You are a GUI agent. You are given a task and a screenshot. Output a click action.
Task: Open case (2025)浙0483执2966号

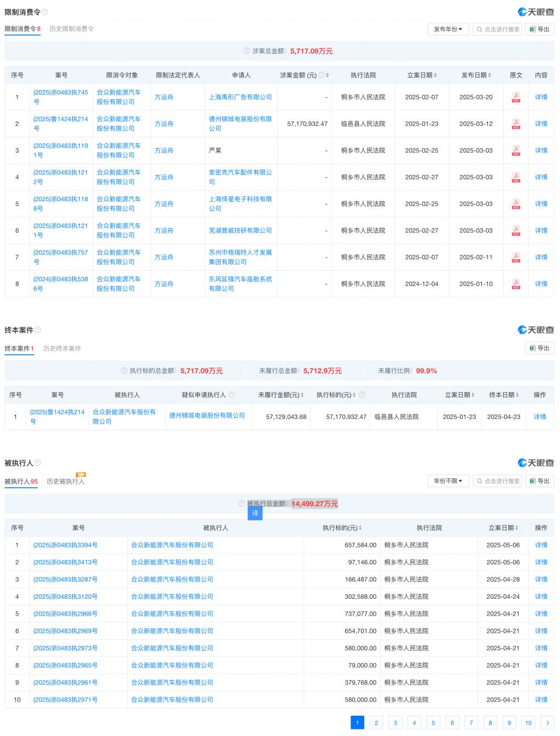pos(65,614)
